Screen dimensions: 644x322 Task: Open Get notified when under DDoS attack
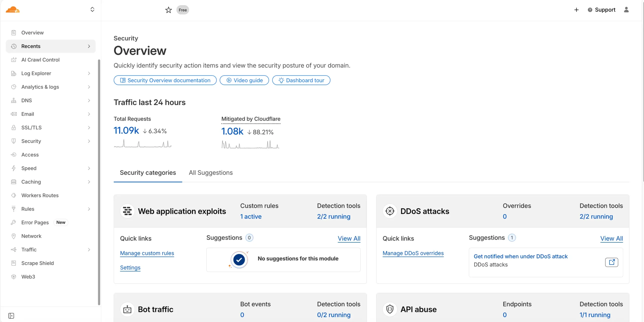[520, 257]
